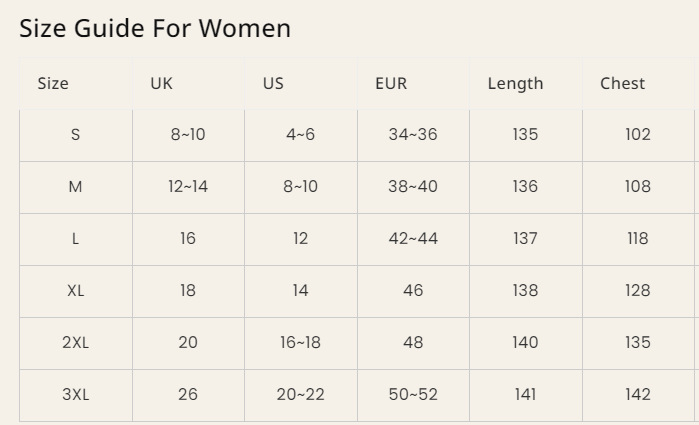Screen dimensions: 699x425
Task: Click the L size row label
Action: (x=76, y=239)
